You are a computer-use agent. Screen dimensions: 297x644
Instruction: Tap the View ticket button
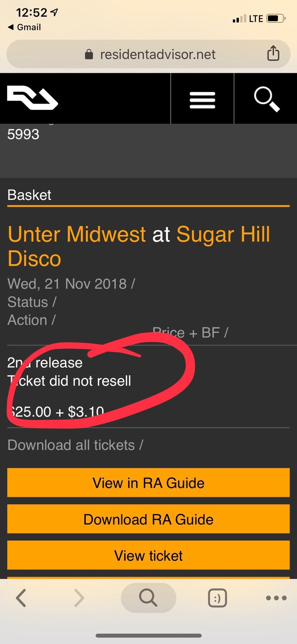pos(148,555)
